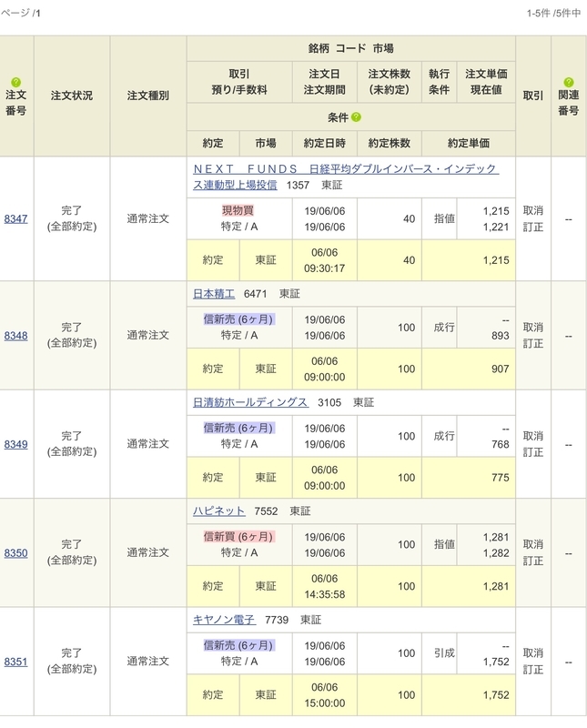Open order number 8350 link

15,553
